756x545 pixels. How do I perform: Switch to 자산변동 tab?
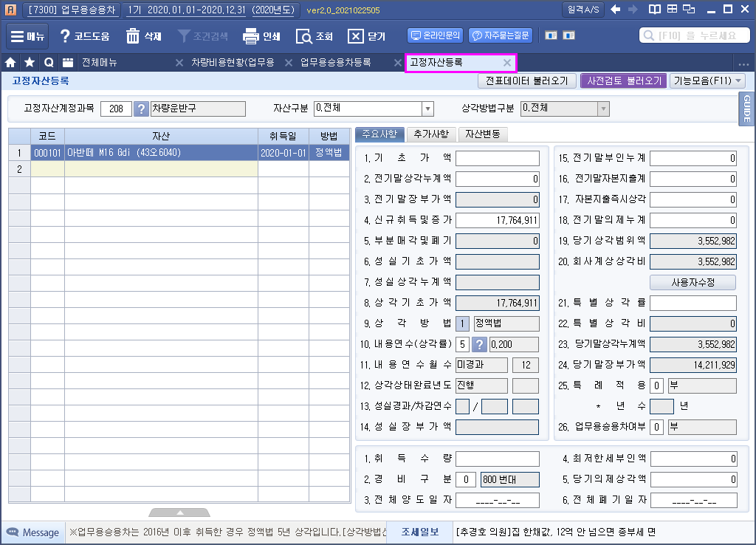[x=483, y=134]
